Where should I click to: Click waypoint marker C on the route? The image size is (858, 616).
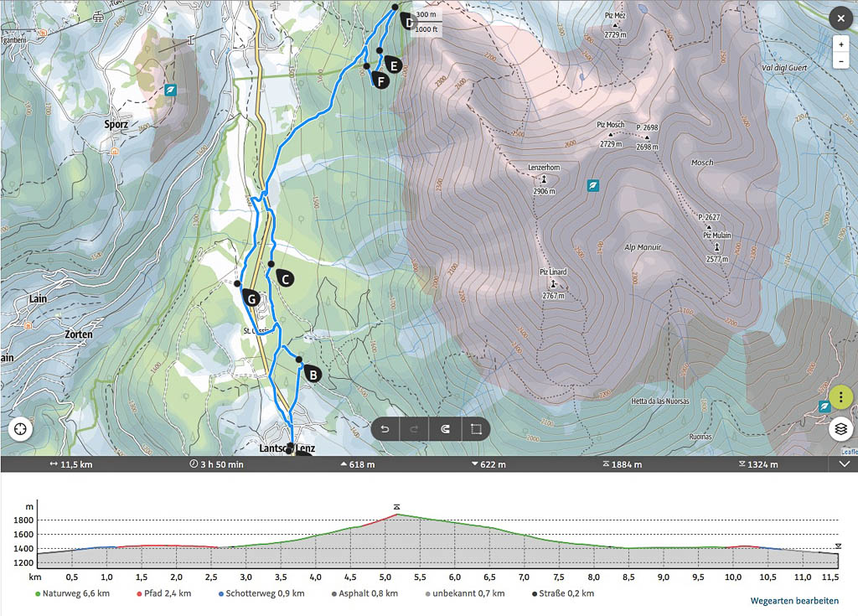(284, 278)
